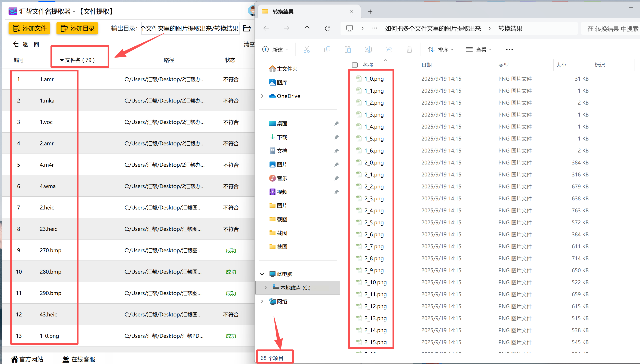
Task: Open the 查看 view dropdown
Action: (x=479, y=49)
